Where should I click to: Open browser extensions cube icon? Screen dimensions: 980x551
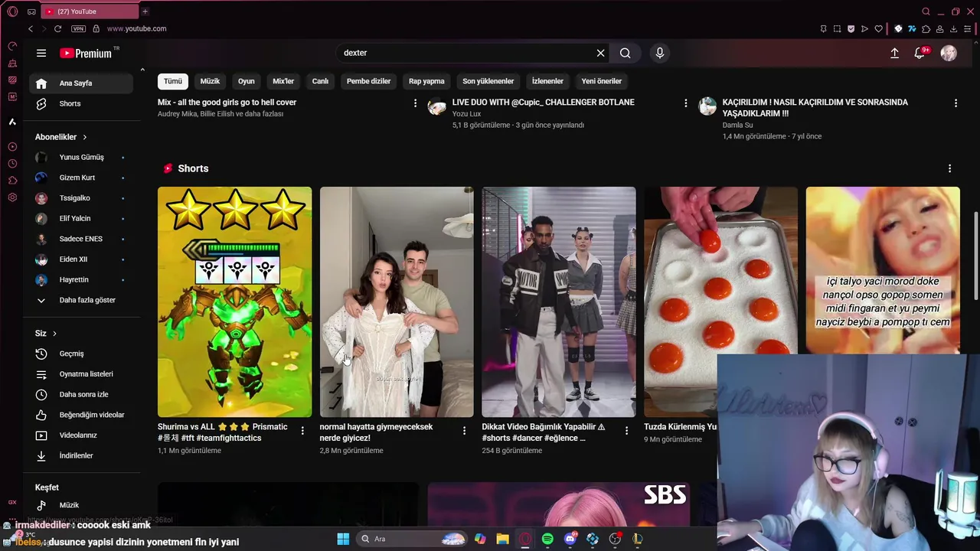pos(926,29)
